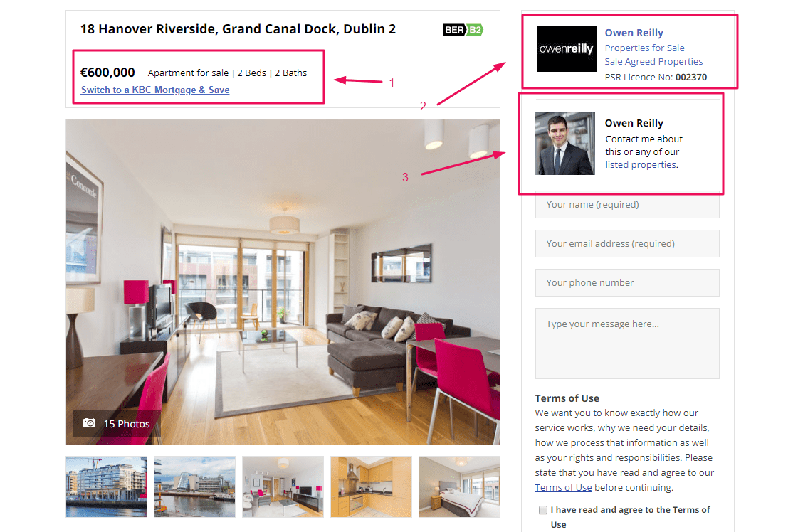Open the Sale Agreed Properties link
The height and width of the screenshot is (532, 793).
point(653,62)
